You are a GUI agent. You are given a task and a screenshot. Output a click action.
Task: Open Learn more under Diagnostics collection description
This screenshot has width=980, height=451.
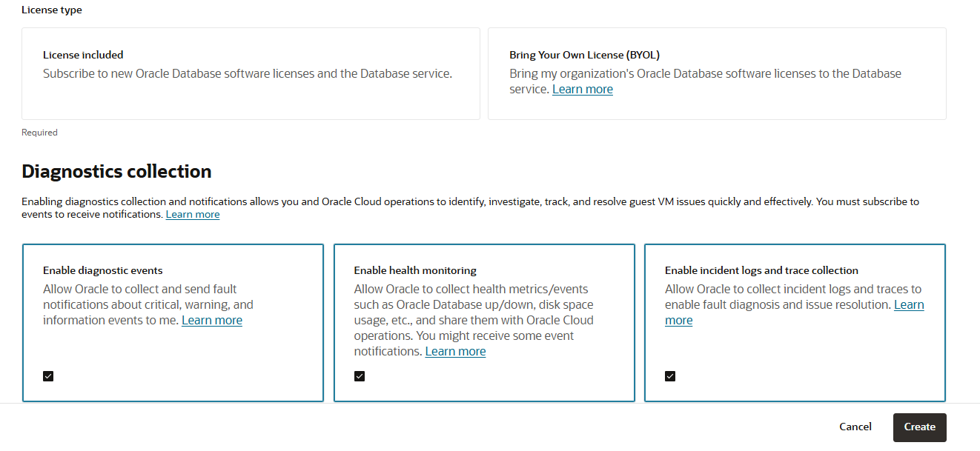tap(192, 215)
